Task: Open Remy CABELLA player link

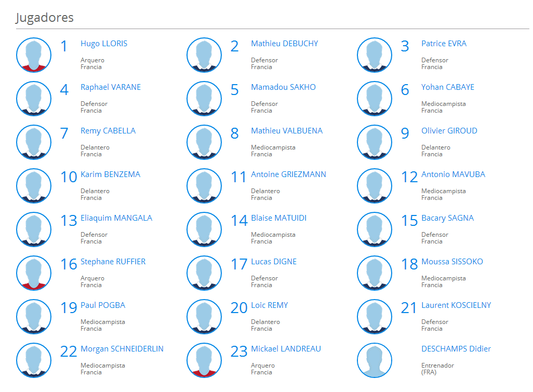Action: [x=108, y=131]
